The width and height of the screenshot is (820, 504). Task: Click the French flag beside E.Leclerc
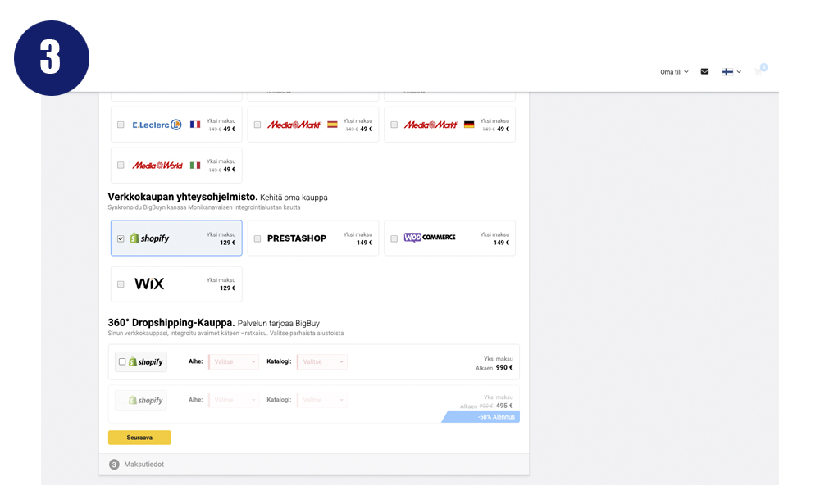pyautogui.click(x=195, y=125)
